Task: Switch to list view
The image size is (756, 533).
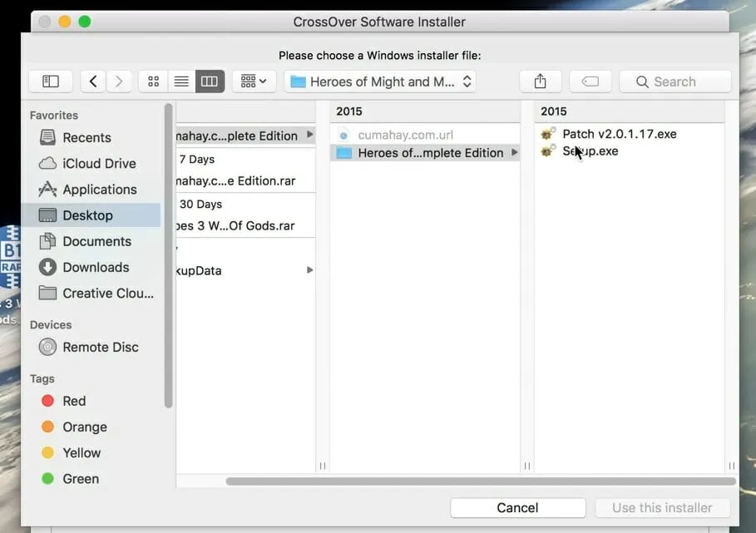Action: click(180, 81)
